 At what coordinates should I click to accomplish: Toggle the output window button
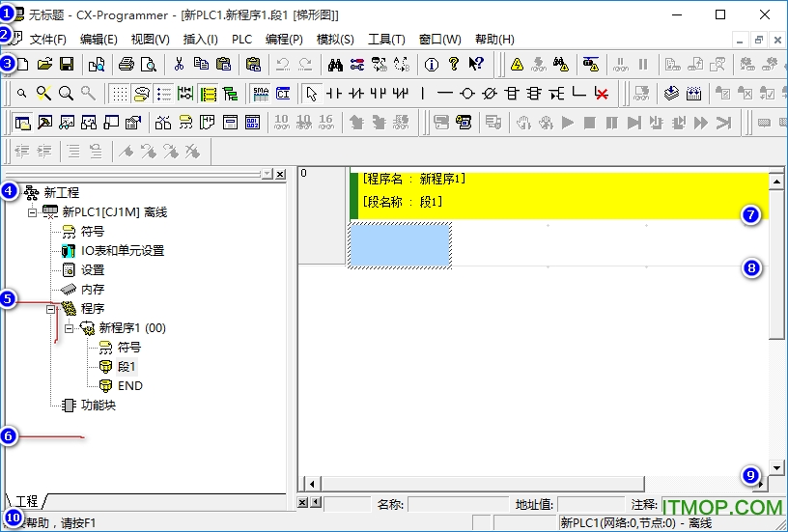[x=44, y=123]
